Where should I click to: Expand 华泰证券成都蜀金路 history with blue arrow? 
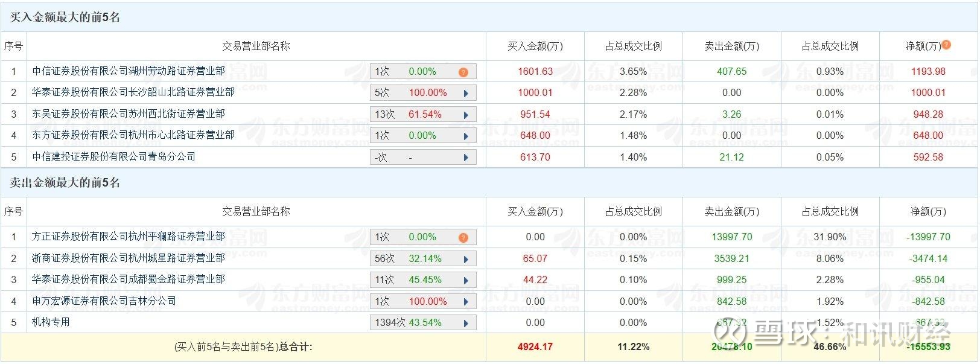466,281
